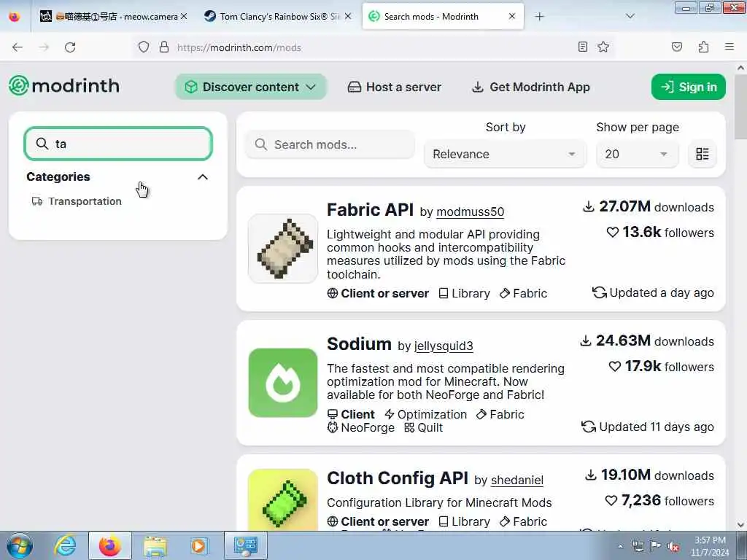Launch Internet Explorer from taskbar
The image size is (747, 560).
[x=65, y=545]
